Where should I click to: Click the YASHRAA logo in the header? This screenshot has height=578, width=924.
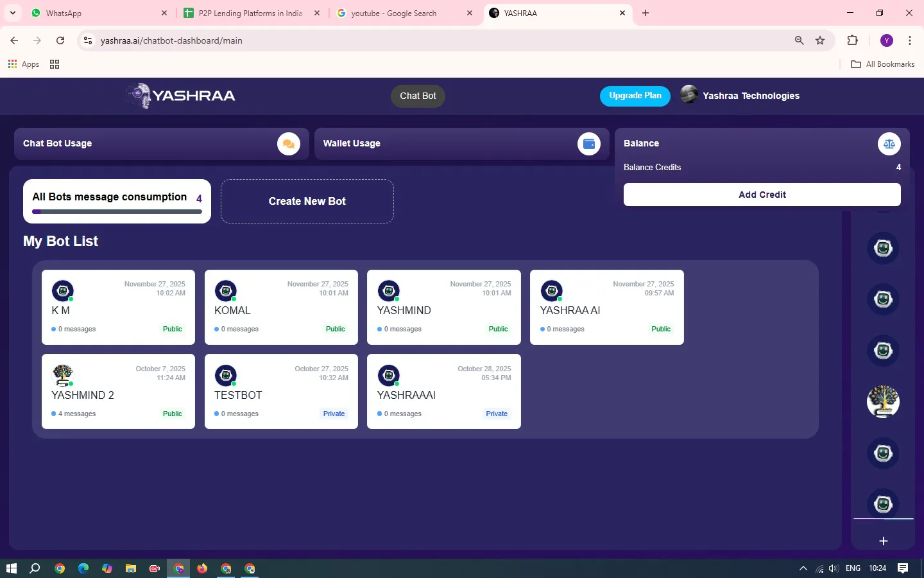click(181, 96)
